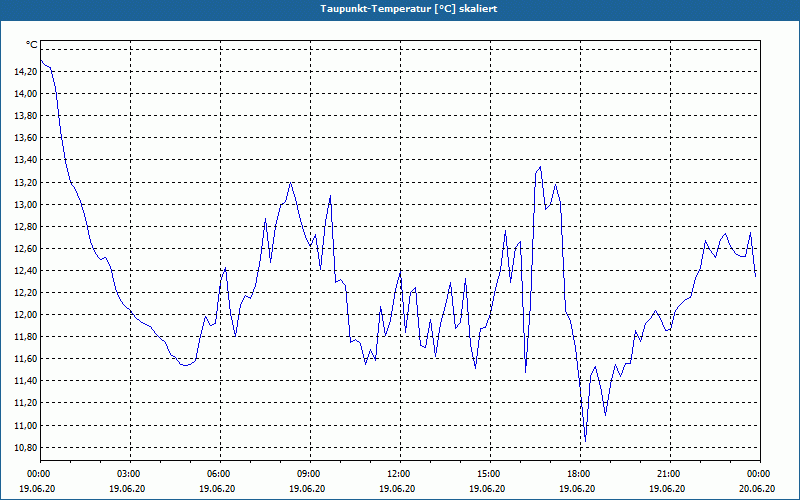Click the curve start point above 14,20
Viewport: 800px width, 500px height.
click(x=41, y=60)
